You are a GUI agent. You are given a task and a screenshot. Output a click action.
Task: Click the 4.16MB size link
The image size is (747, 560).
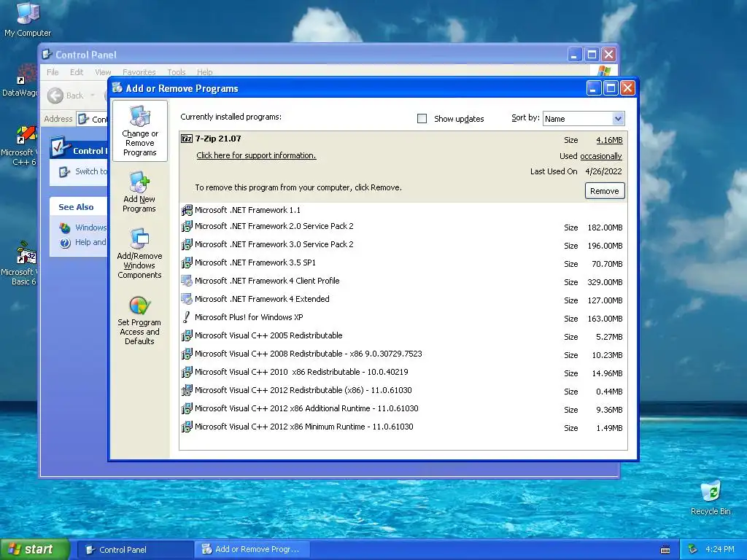pyautogui.click(x=609, y=140)
